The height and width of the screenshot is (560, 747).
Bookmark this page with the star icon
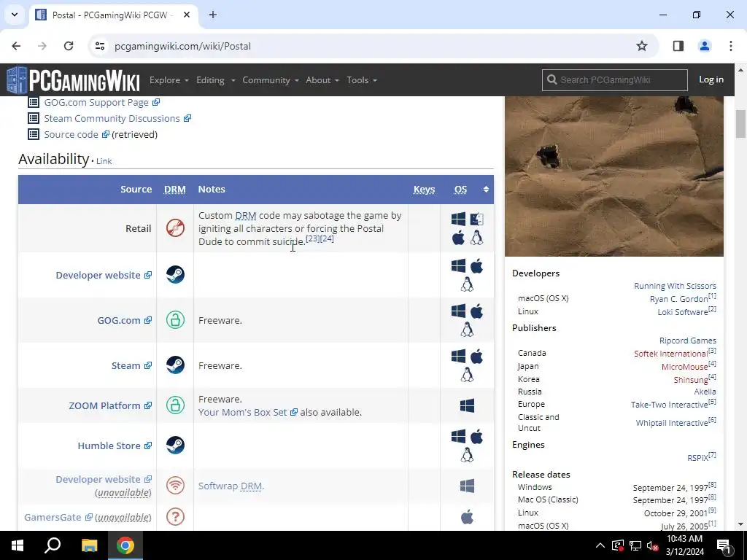coord(642,46)
